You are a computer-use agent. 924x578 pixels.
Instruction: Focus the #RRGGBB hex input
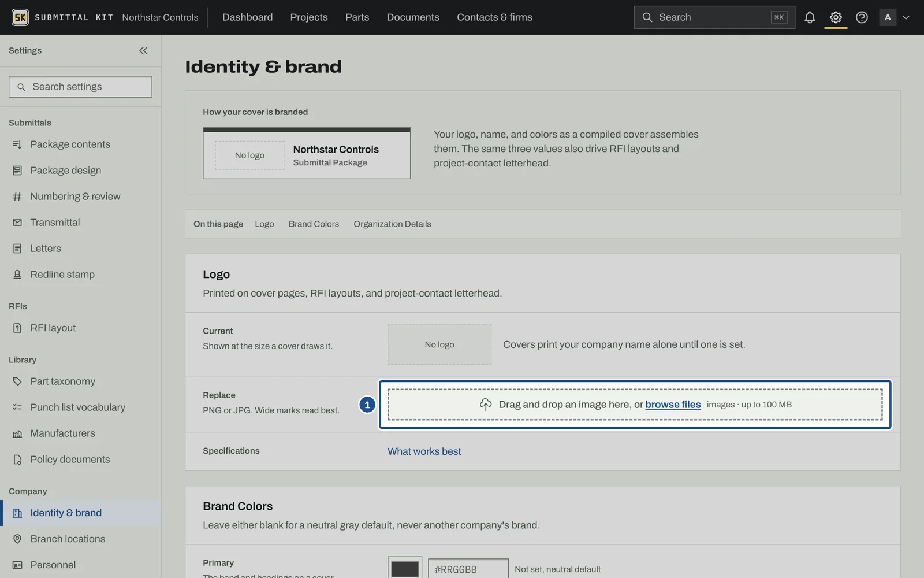[x=468, y=569]
